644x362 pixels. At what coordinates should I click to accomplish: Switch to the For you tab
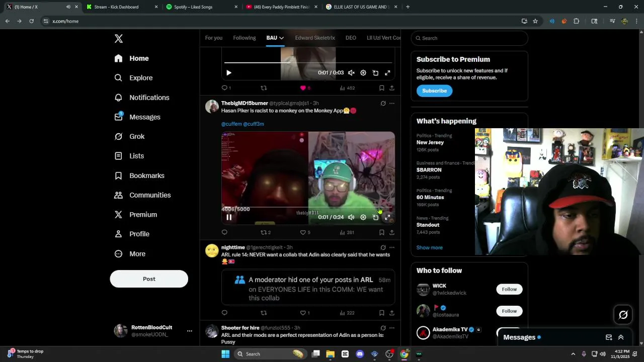(213, 38)
